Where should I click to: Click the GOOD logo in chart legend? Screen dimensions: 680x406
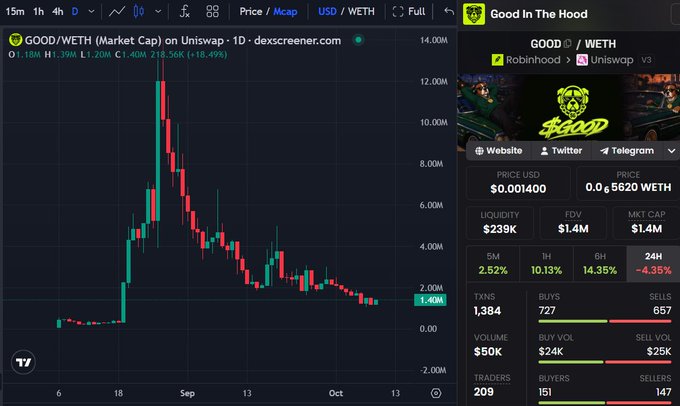point(16,40)
